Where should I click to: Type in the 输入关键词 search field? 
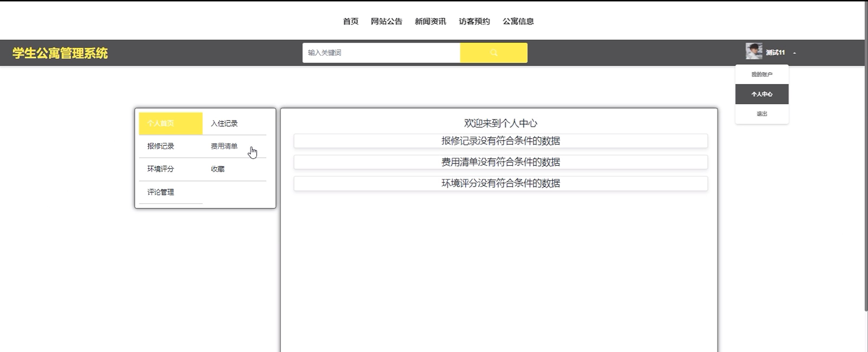click(x=381, y=53)
